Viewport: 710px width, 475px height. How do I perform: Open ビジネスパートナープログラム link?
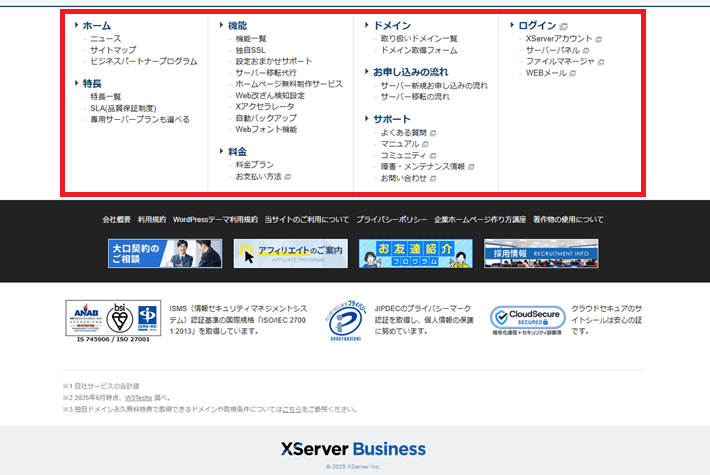(x=144, y=62)
